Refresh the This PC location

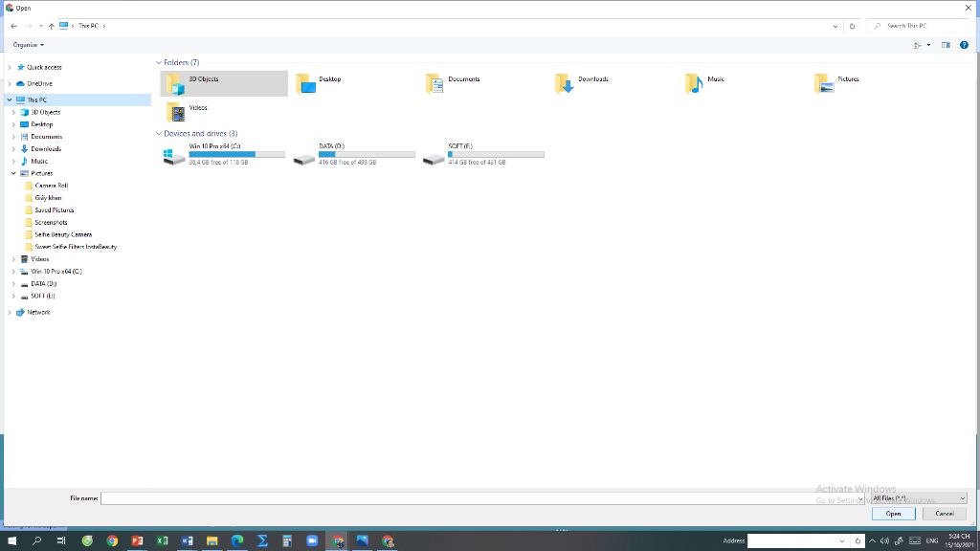[x=852, y=26]
